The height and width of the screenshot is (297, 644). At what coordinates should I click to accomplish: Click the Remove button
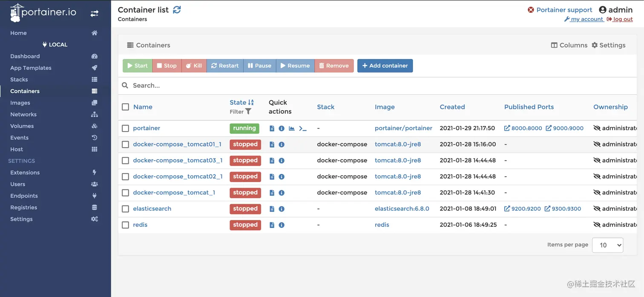[334, 66]
